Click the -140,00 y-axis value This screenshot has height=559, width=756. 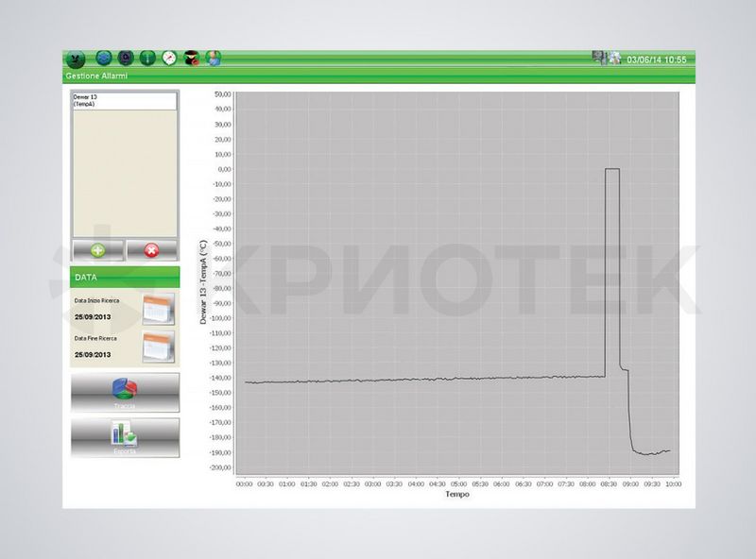point(221,378)
